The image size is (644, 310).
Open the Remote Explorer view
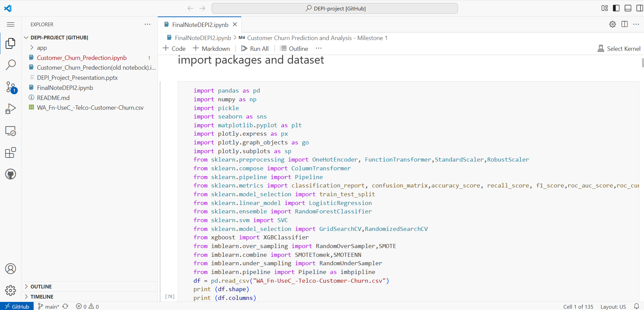click(10, 131)
